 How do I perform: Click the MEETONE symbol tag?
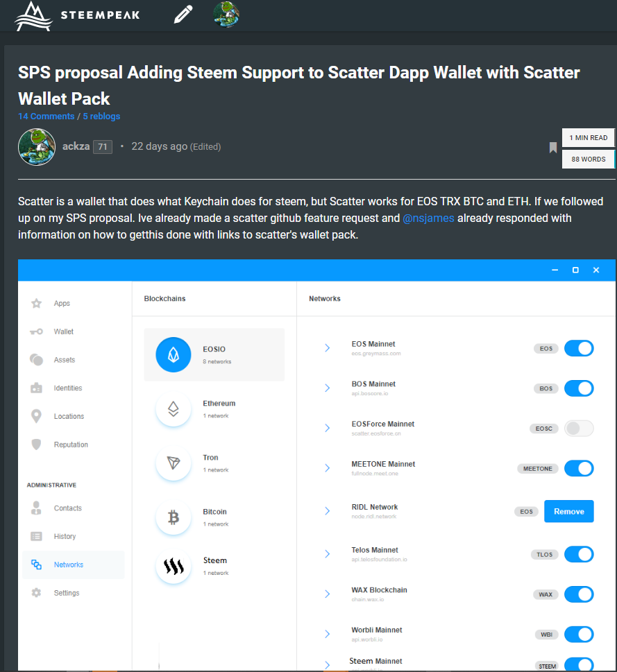[x=538, y=469]
